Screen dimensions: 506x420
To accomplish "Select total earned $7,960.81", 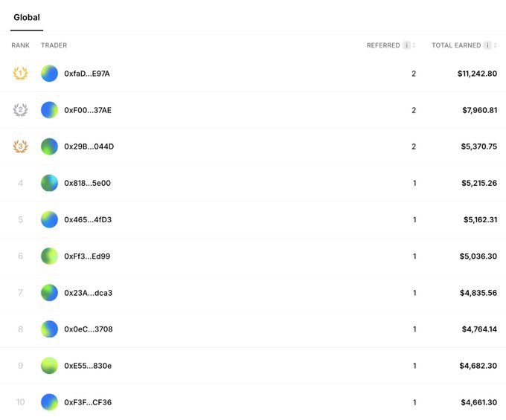I will [x=479, y=110].
